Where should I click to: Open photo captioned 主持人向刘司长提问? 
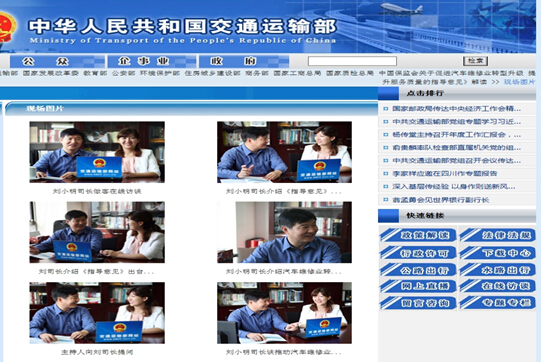click(x=97, y=313)
